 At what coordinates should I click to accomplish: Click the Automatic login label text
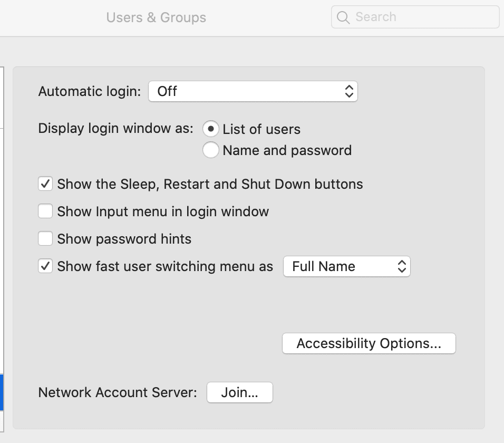click(x=90, y=91)
